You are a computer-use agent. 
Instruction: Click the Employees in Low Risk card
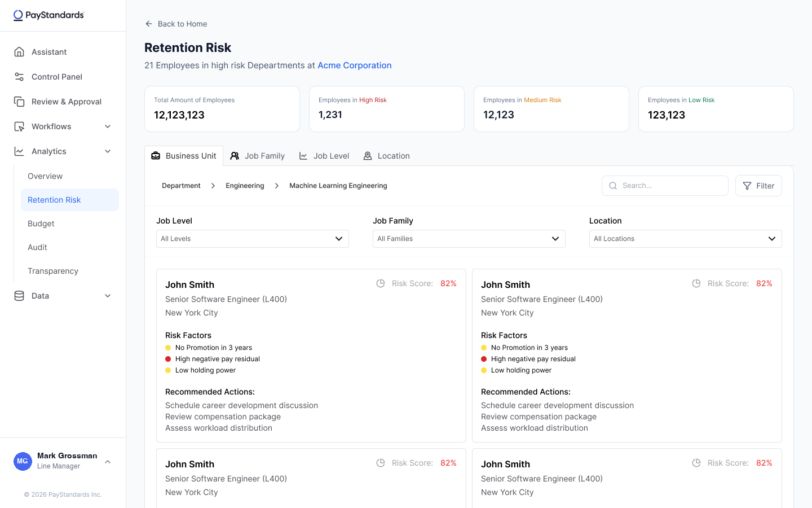click(x=716, y=109)
